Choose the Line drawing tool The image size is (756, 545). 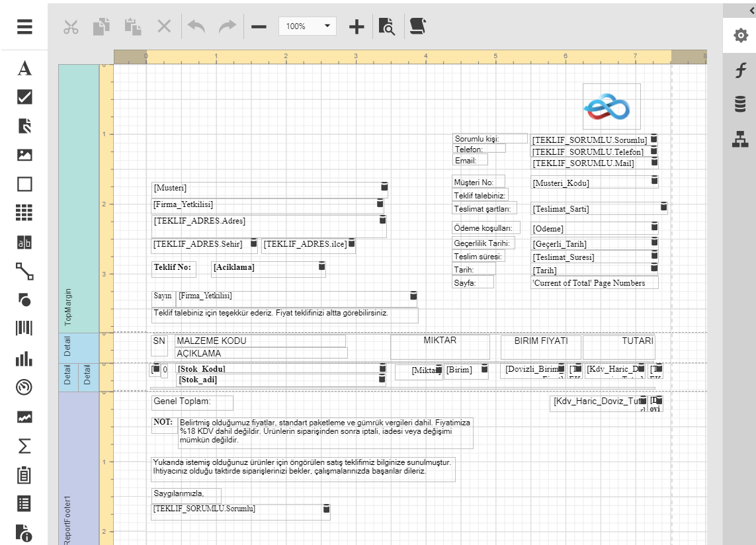coord(24,271)
